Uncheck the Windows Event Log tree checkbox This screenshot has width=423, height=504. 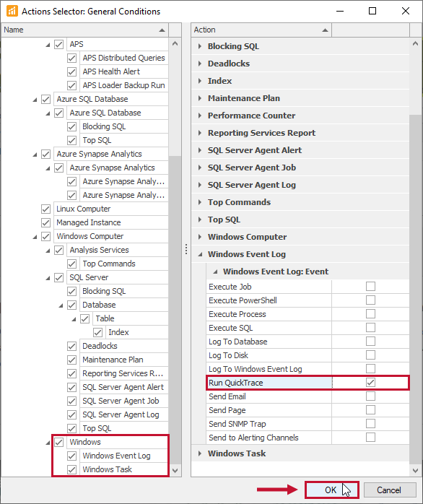point(71,456)
